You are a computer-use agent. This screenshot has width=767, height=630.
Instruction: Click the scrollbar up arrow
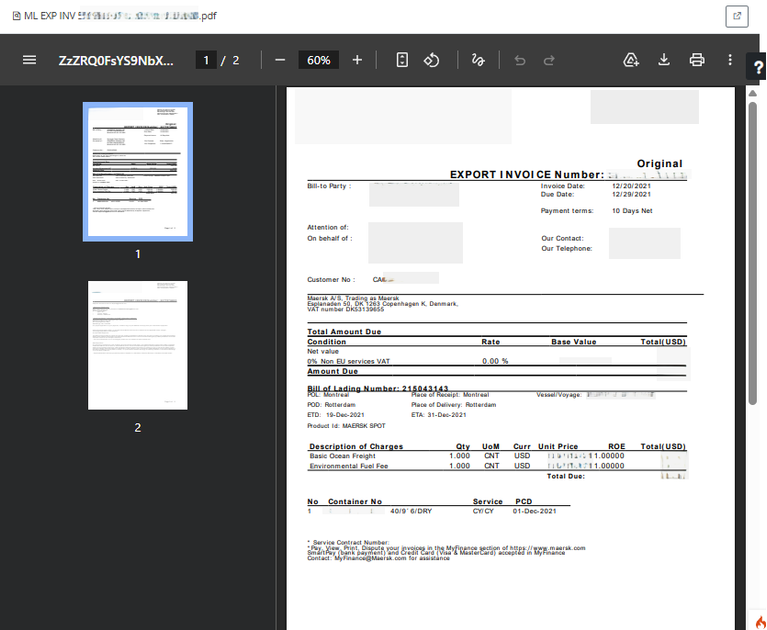pyautogui.click(x=753, y=93)
